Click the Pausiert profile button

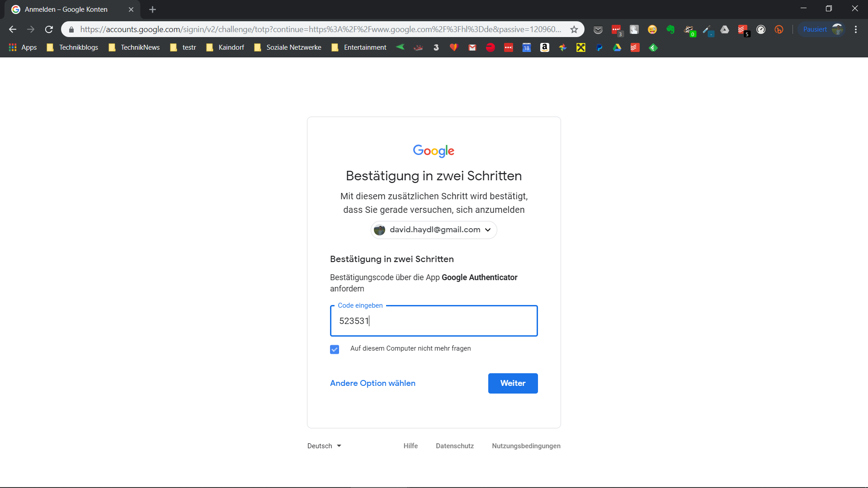click(x=822, y=29)
